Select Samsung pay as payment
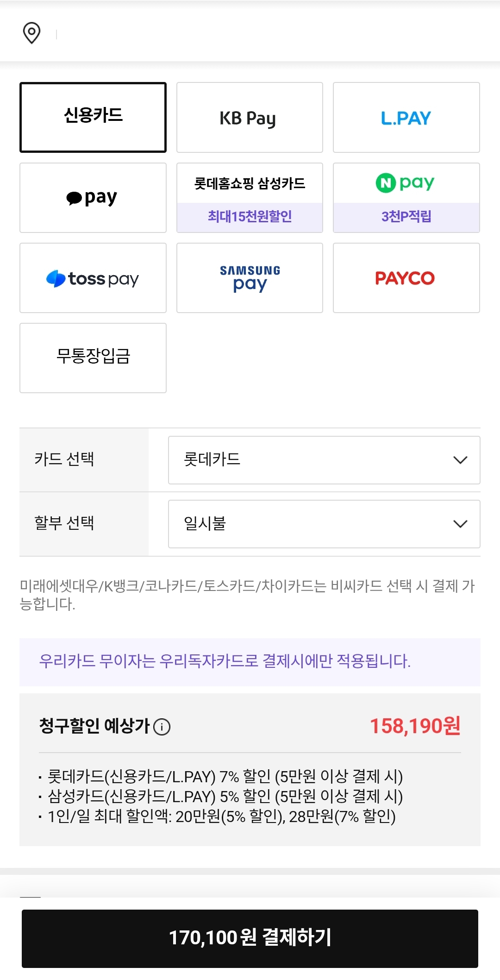Viewport: 500px width, 980px height. [250, 278]
